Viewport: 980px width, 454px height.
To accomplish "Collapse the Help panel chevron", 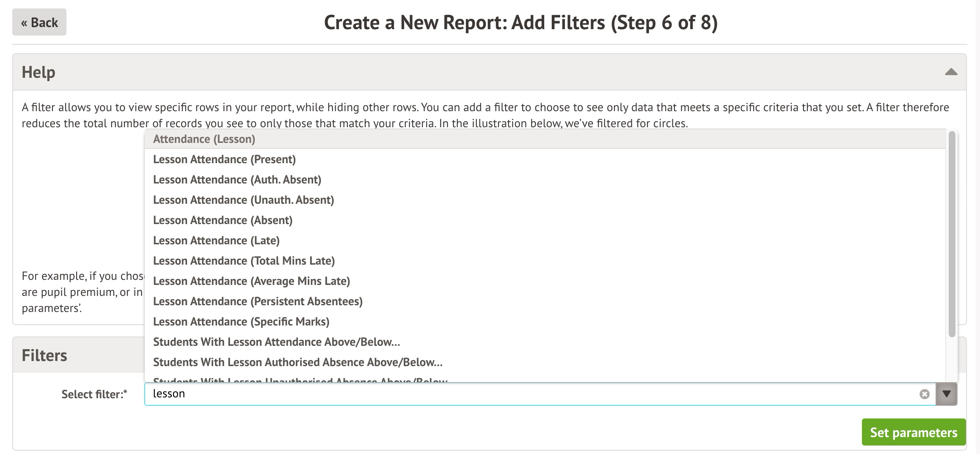I will click(x=951, y=72).
